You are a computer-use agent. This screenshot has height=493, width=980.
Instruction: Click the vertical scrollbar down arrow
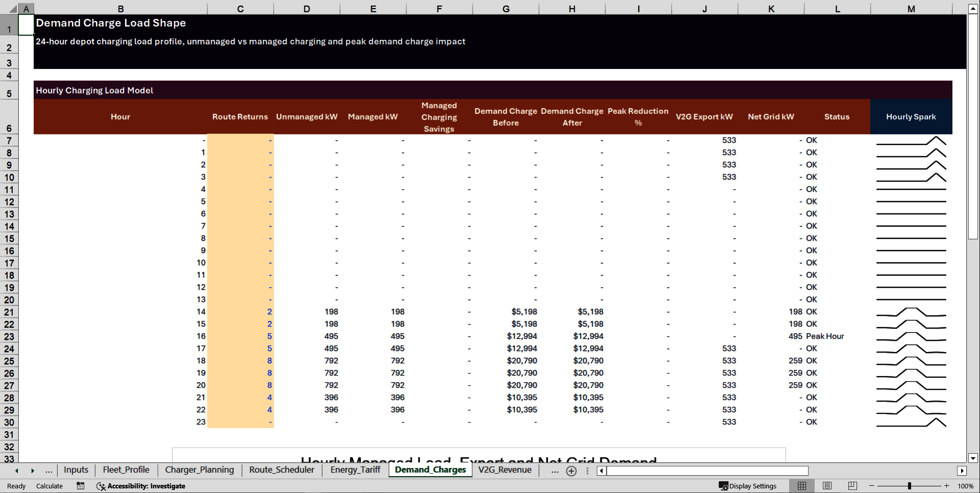coord(973,458)
